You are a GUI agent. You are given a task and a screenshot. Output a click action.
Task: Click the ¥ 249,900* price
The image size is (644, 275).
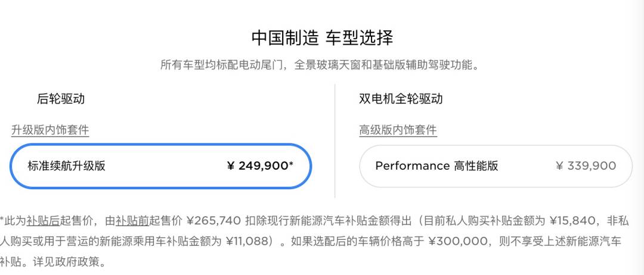260,166
